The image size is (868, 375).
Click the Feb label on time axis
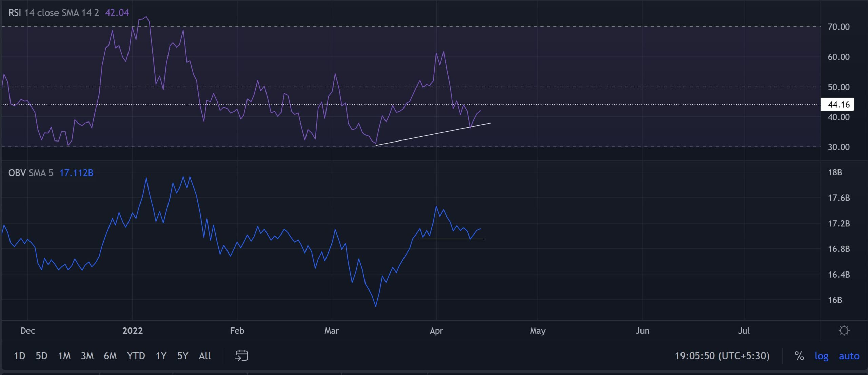click(x=237, y=331)
